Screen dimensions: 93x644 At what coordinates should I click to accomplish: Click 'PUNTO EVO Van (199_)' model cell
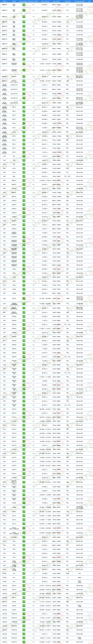14,482
